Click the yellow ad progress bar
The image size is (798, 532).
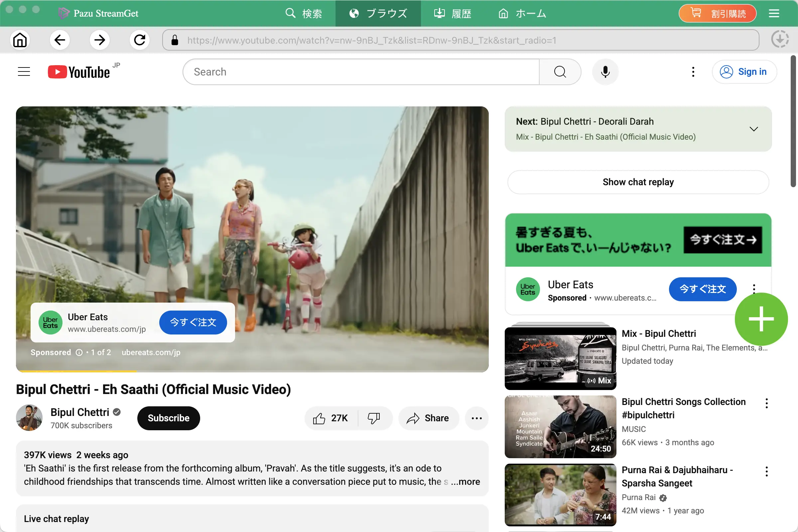point(76,371)
